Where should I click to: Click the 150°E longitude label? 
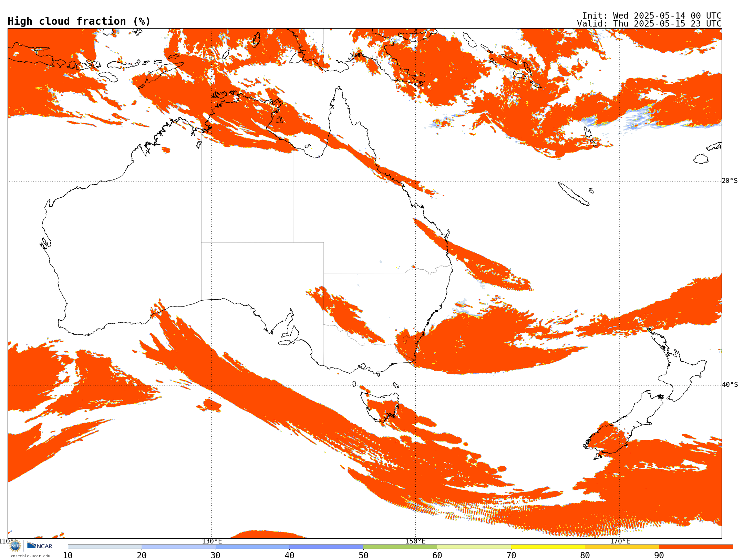tap(415, 541)
